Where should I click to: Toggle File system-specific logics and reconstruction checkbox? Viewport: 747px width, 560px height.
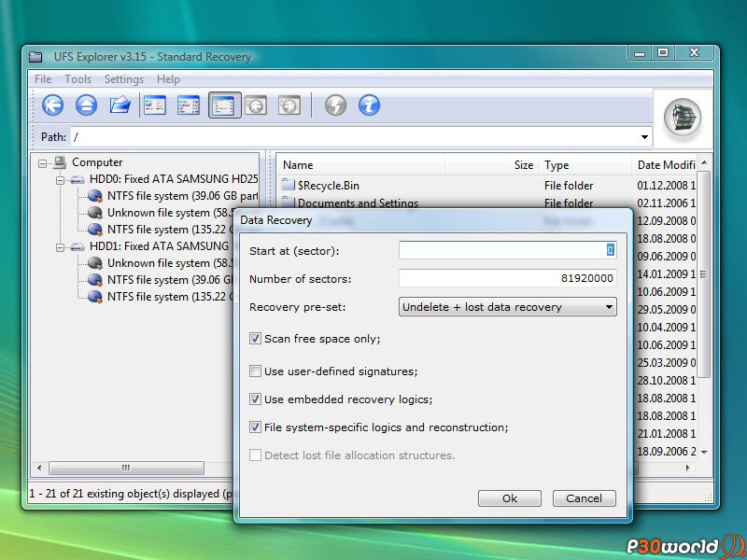(255, 427)
